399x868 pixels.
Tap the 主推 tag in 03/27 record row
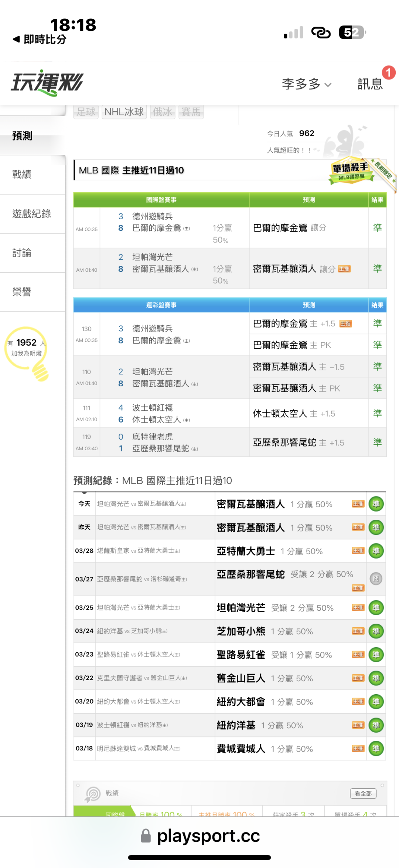pyautogui.click(x=358, y=588)
